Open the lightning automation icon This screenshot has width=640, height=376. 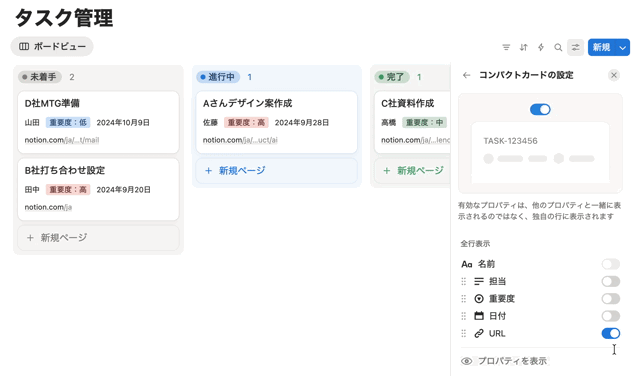click(541, 47)
